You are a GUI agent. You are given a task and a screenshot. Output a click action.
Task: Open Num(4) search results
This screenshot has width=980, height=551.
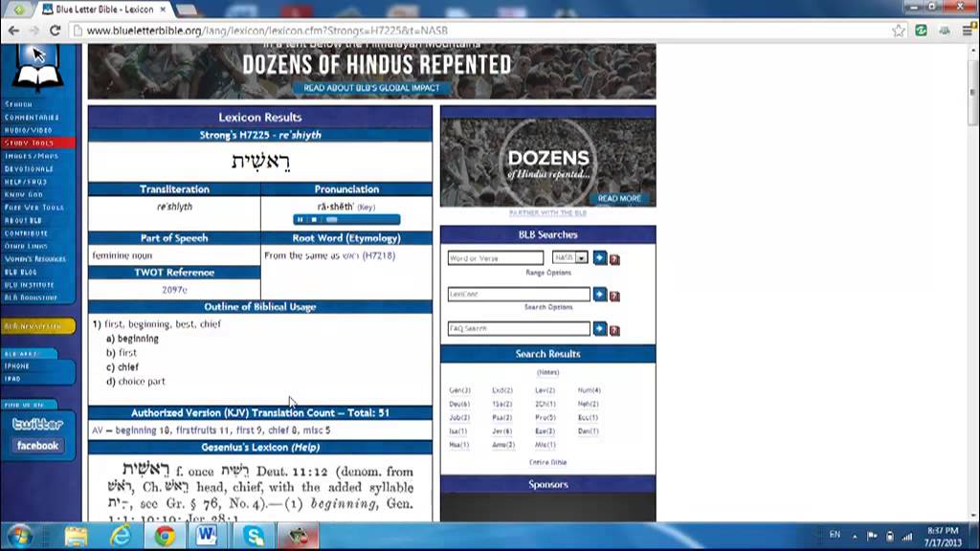pos(589,390)
